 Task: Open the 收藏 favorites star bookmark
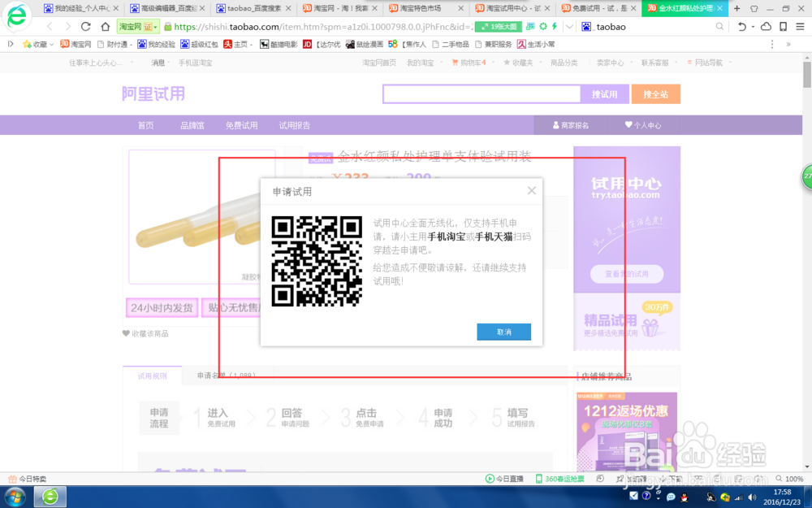(x=38, y=44)
